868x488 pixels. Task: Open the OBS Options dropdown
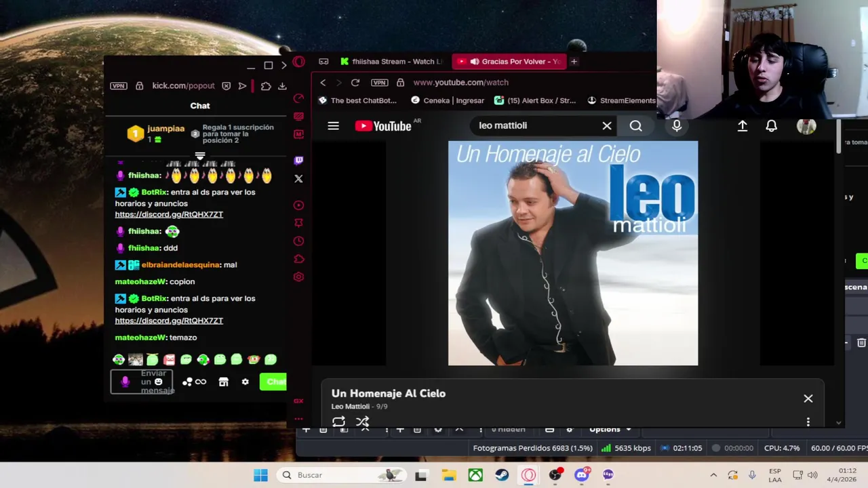[610, 429]
